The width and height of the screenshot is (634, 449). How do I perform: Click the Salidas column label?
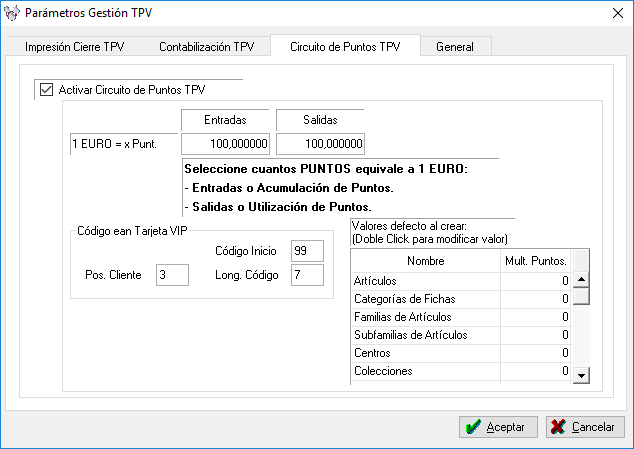point(320,120)
